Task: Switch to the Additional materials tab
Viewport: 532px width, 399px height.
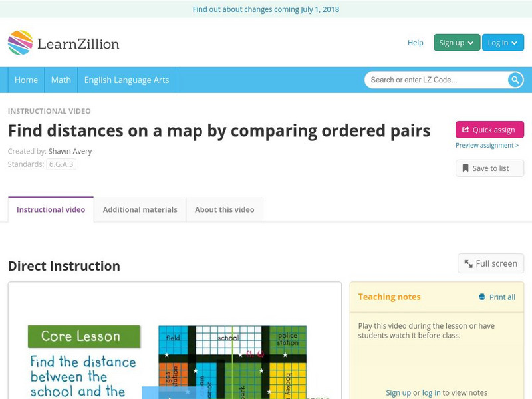Action: [140, 209]
